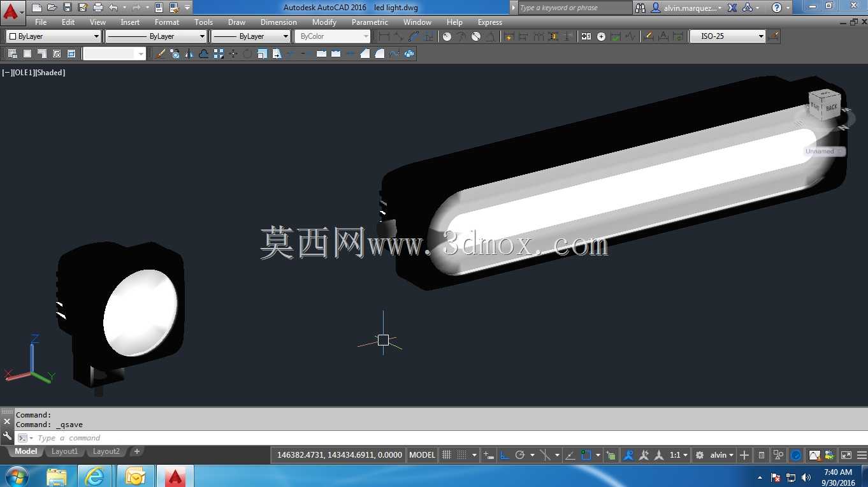Toggle hardware acceleration blue circle icon
The height and width of the screenshot is (487, 868).
point(795,455)
